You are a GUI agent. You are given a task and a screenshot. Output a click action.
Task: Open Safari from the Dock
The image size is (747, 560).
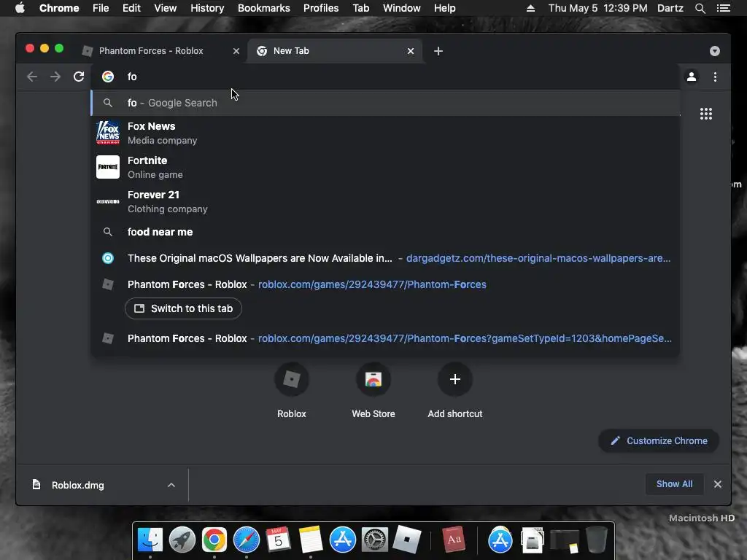[x=247, y=540]
